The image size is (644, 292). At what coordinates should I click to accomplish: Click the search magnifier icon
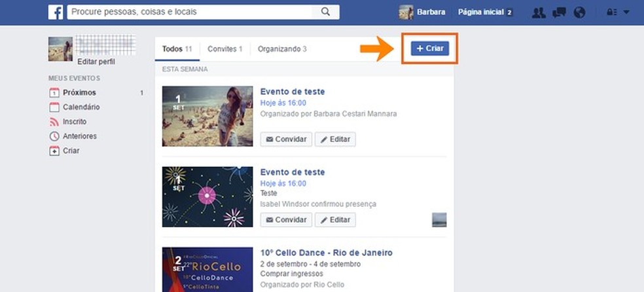click(x=325, y=12)
